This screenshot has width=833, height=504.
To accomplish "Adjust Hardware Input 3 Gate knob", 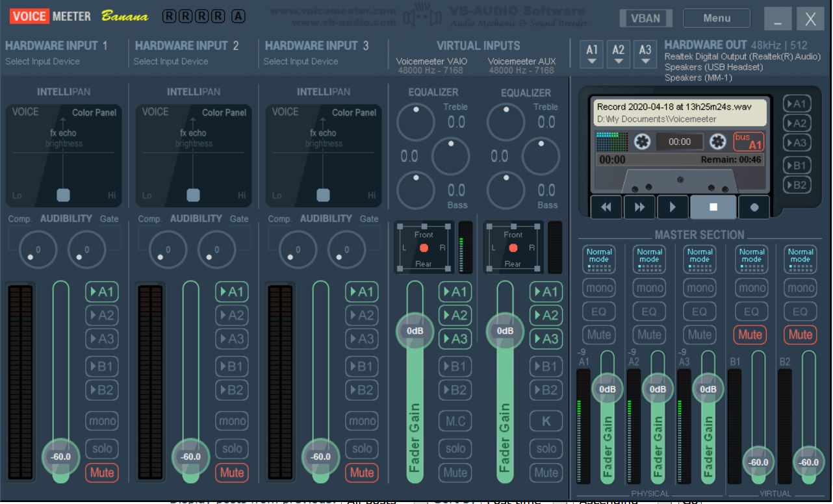I will pyautogui.click(x=346, y=249).
